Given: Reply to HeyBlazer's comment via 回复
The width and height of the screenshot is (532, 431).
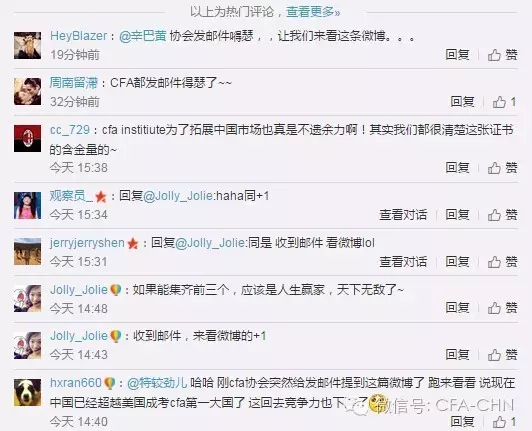Looking at the screenshot, I should click(x=457, y=55).
